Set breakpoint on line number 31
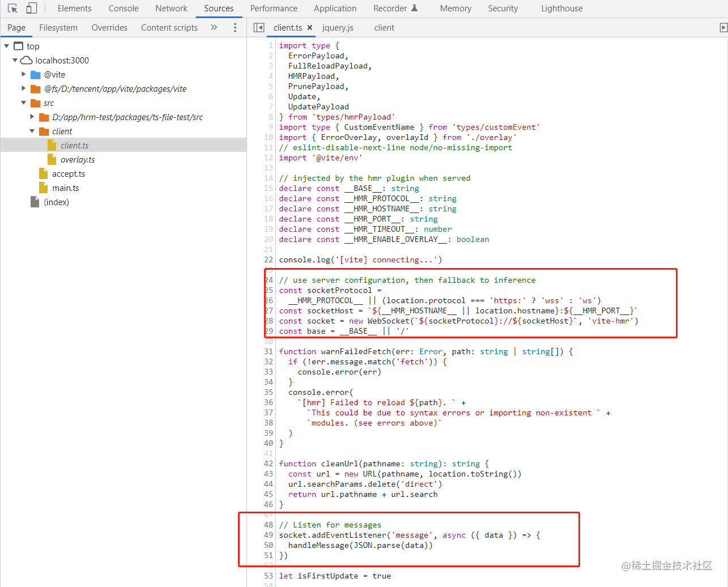 pos(269,351)
